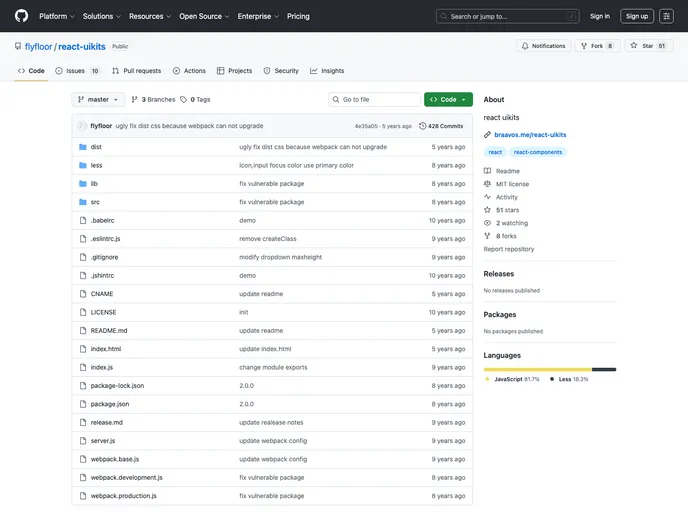Click the server.js file icon

[x=82, y=441]
